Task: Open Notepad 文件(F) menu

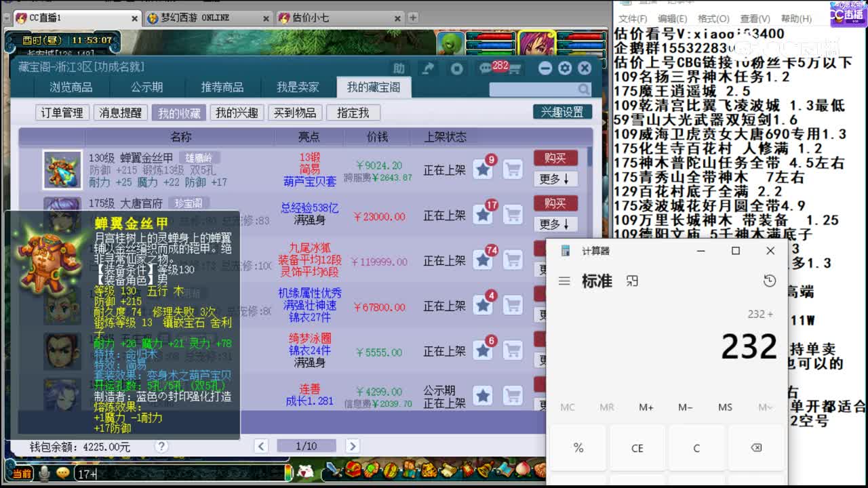Action: (x=633, y=19)
